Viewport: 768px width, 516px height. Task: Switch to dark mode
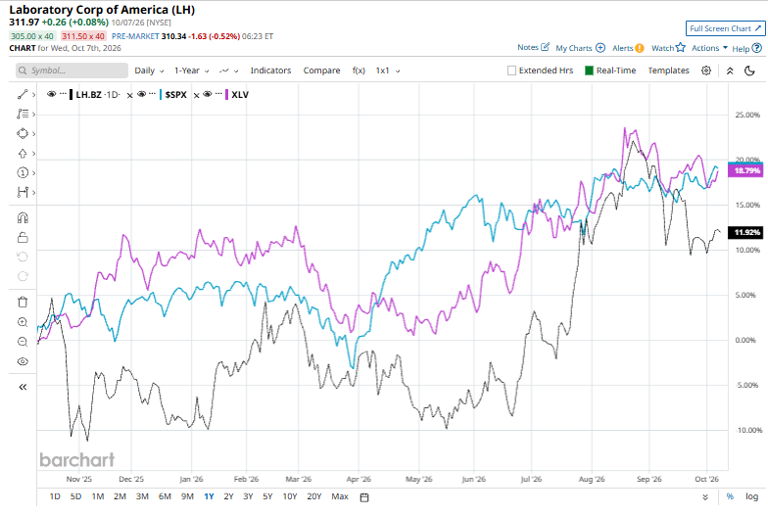pos(749,70)
